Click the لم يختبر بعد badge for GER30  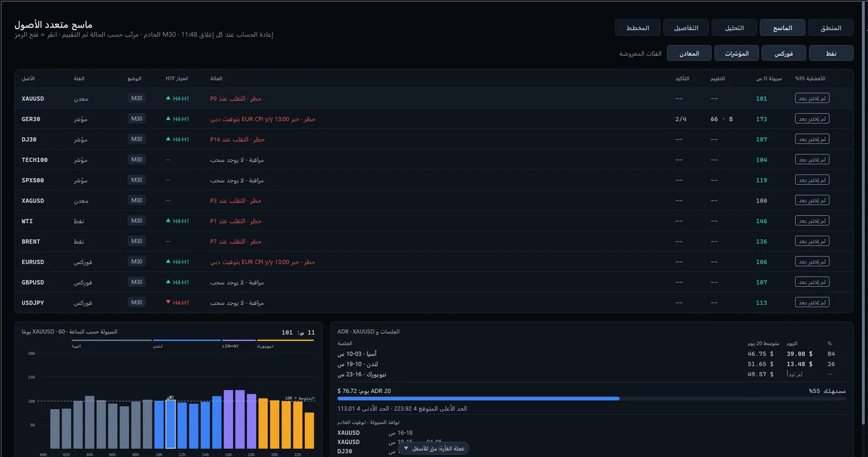click(812, 119)
